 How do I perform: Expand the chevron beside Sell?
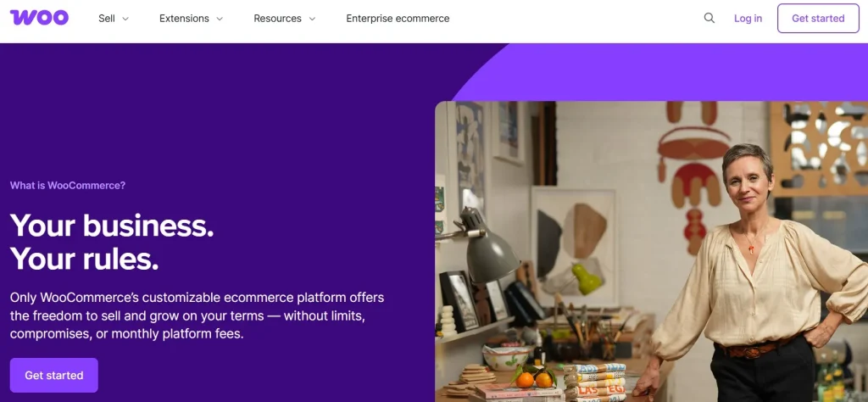(125, 19)
